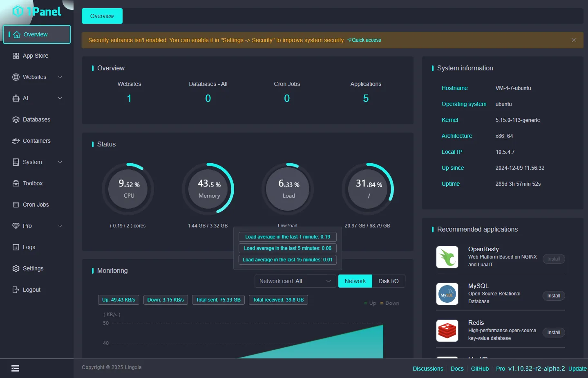Open the Network card dropdown

click(295, 281)
